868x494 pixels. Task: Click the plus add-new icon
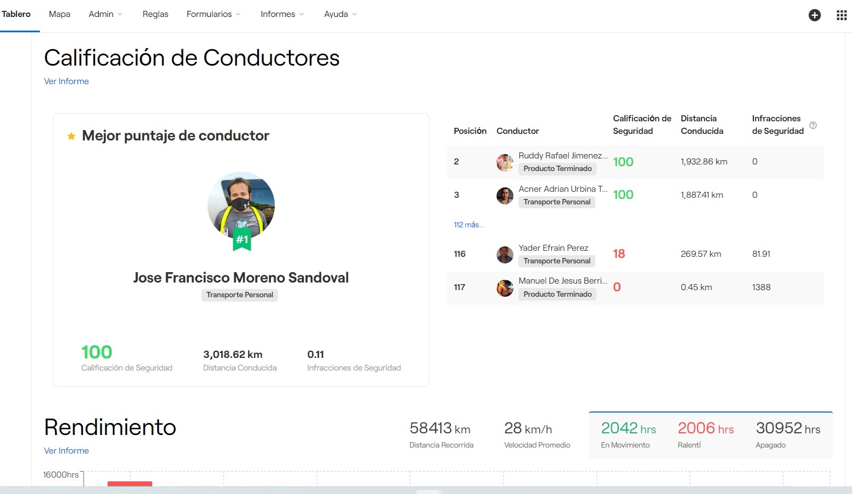(814, 15)
